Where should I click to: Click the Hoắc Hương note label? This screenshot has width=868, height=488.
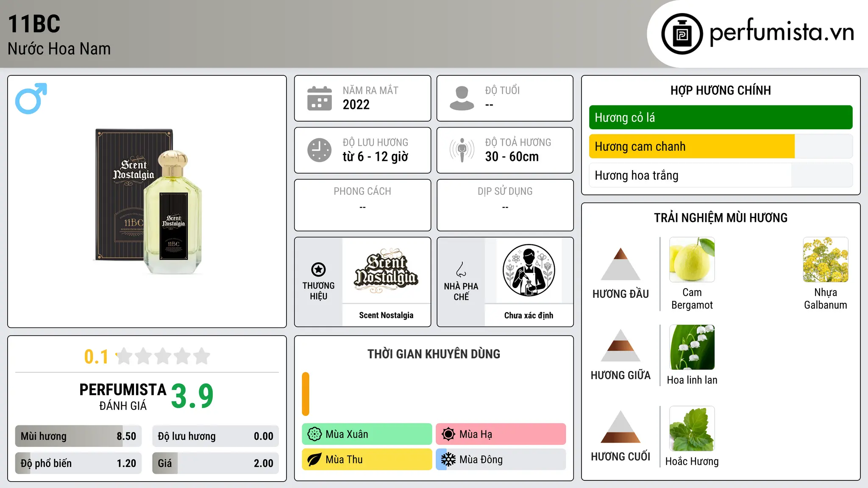[x=692, y=461]
